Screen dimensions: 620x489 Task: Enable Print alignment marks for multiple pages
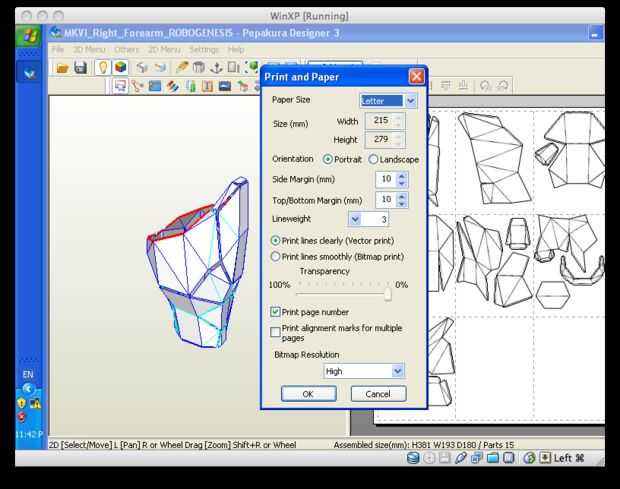(275, 332)
